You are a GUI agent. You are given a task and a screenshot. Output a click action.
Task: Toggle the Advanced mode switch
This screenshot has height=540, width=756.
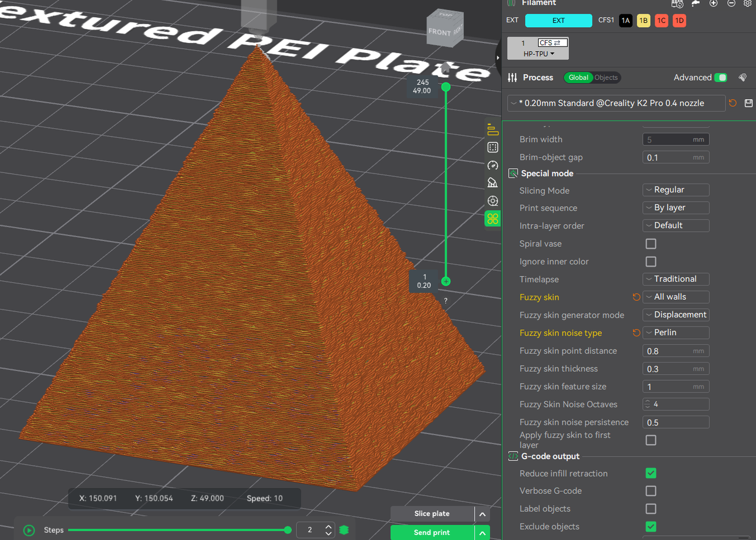click(x=721, y=77)
